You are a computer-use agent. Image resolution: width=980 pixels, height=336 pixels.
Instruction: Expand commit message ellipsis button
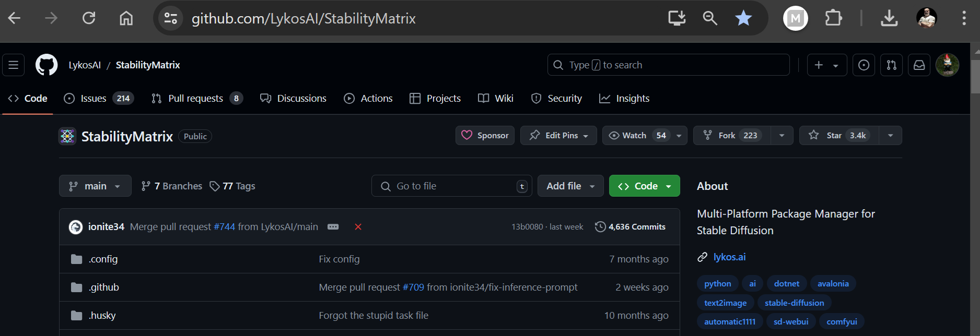tap(333, 227)
